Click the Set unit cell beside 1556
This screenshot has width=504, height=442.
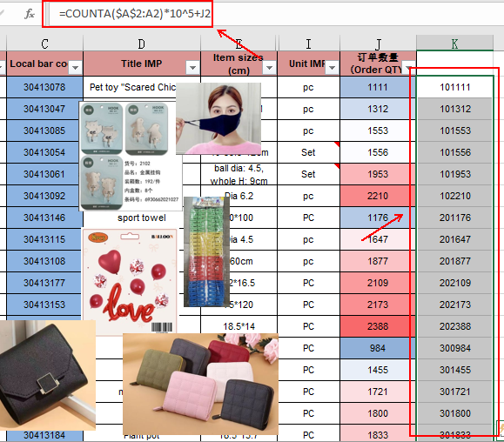308,152
